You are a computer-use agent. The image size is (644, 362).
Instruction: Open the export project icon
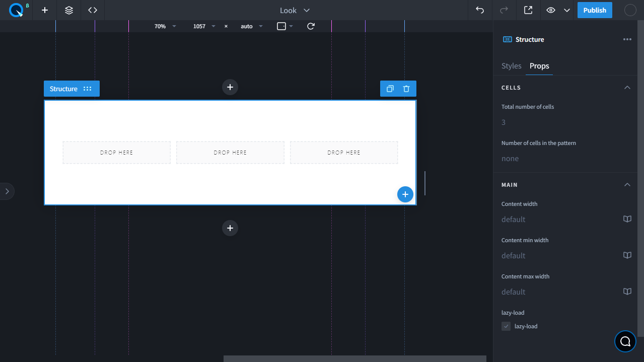[528, 10]
